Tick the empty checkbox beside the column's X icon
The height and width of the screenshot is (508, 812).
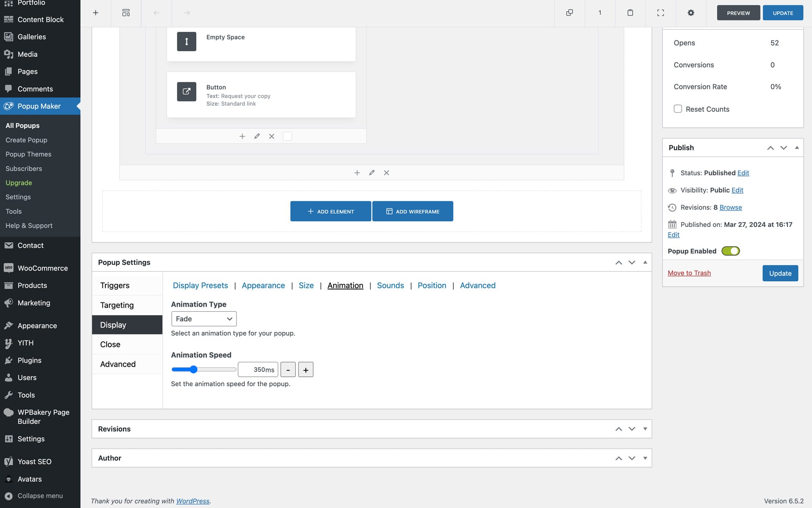[x=287, y=136]
